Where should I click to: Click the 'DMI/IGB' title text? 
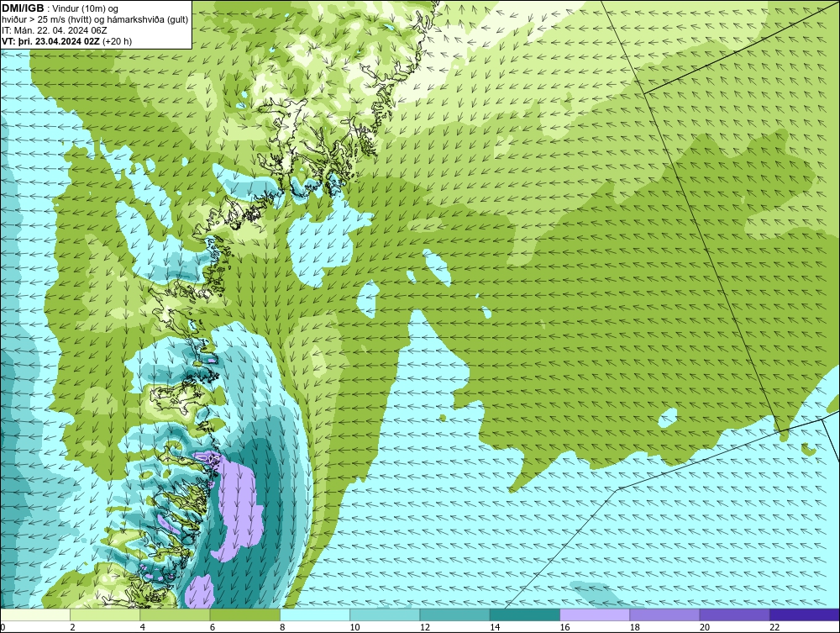tap(23, 8)
